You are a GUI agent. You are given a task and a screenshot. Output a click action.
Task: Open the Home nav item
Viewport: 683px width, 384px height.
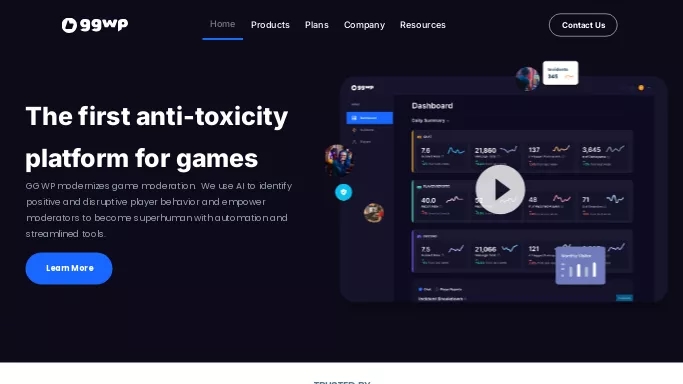tap(223, 24)
